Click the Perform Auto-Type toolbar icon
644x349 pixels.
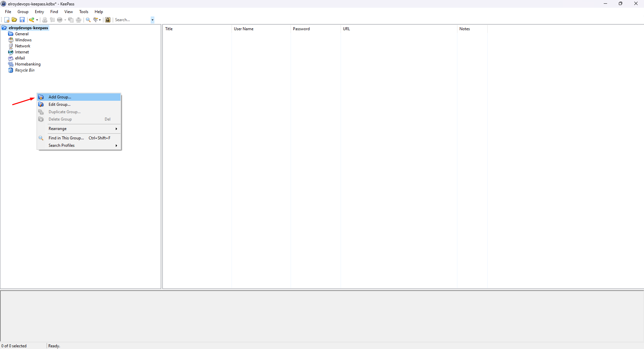pos(79,20)
